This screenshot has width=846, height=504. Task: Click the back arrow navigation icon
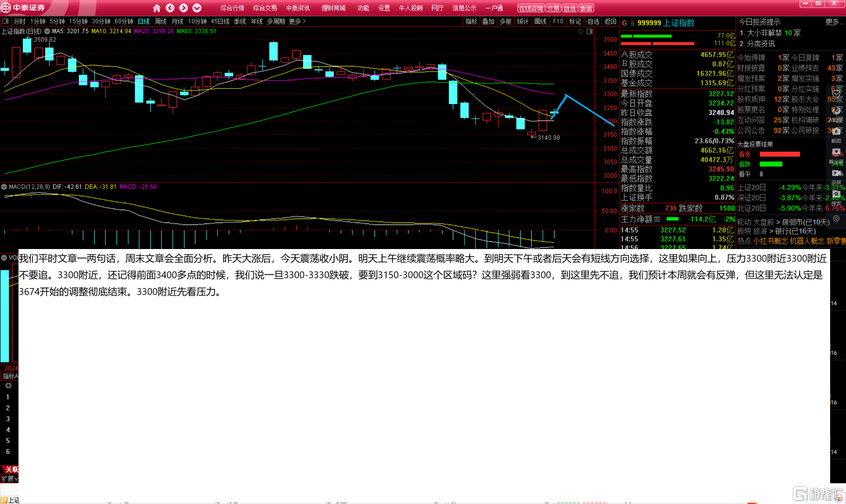[x=170, y=8]
